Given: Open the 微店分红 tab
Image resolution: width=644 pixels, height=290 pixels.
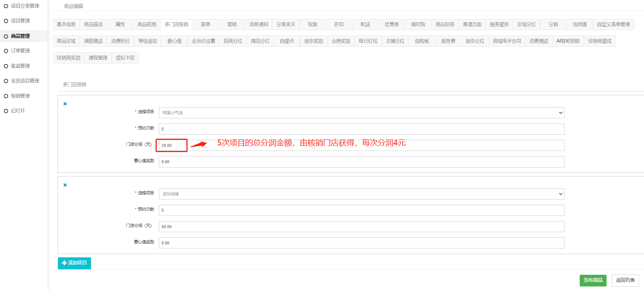Looking at the screenshot, I should (x=260, y=41).
